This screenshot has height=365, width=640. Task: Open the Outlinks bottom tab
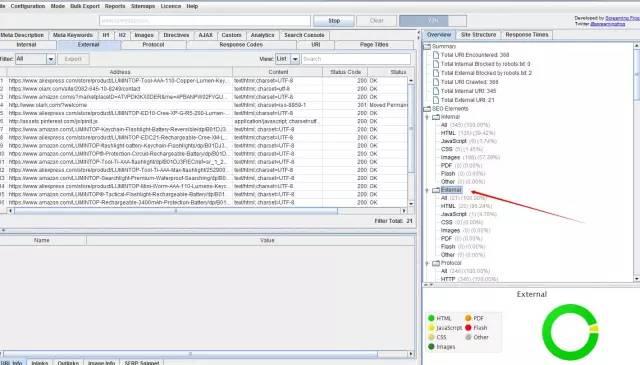click(68, 362)
